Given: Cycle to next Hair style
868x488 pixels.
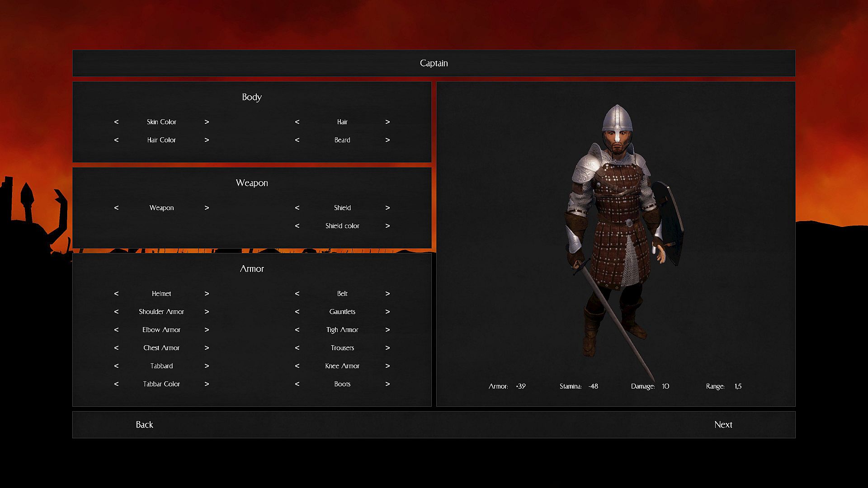Looking at the screenshot, I should (387, 122).
